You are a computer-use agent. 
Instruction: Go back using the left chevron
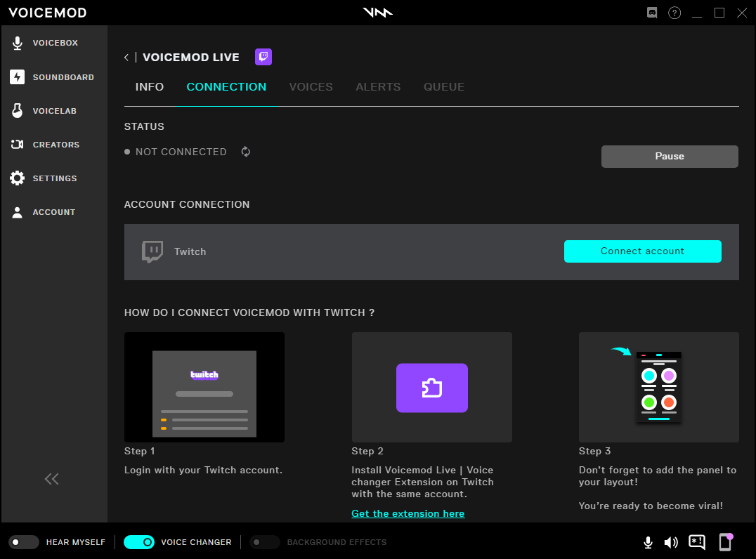tap(126, 58)
